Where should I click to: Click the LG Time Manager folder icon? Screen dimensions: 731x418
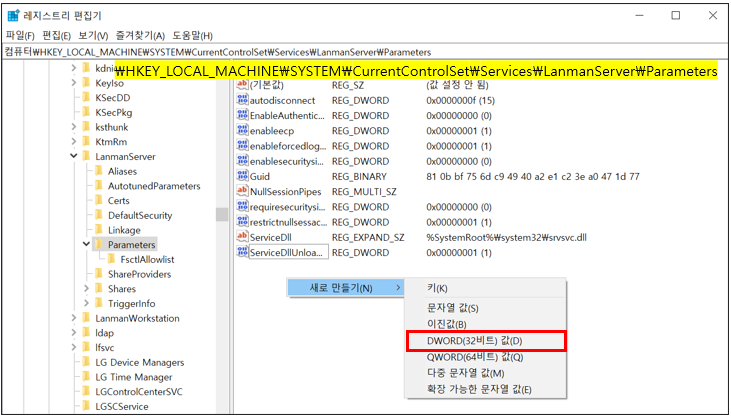click(x=86, y=377)
